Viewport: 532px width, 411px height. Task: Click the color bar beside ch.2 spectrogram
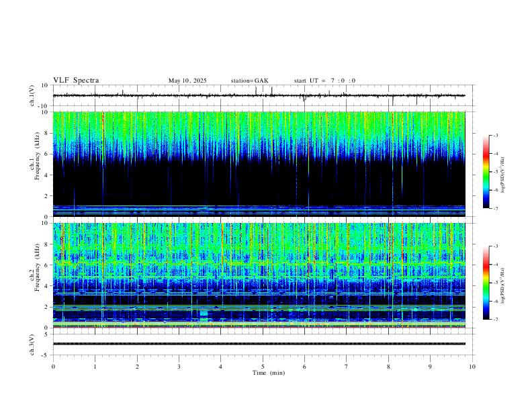[486, 283]
